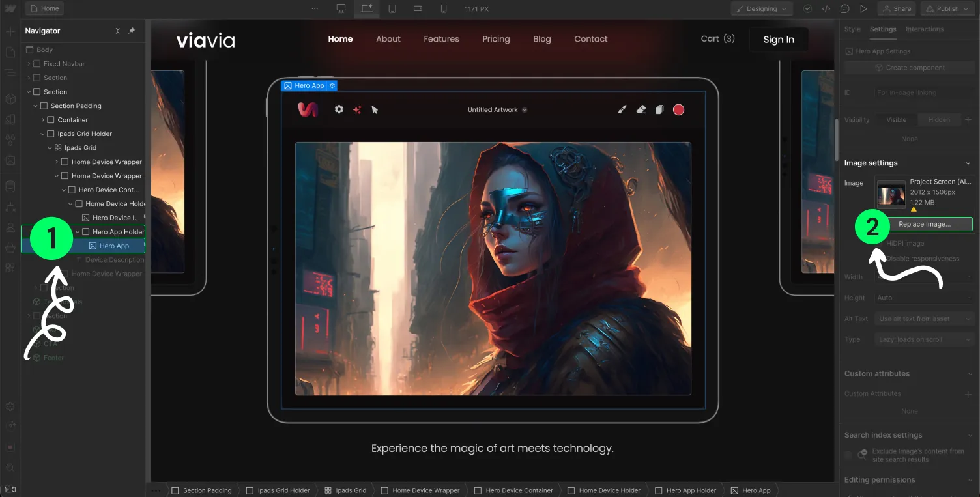Screen dimensions: 980x497
Task: Click the project screen image thumbnail
Action: (x=891, y=195)
